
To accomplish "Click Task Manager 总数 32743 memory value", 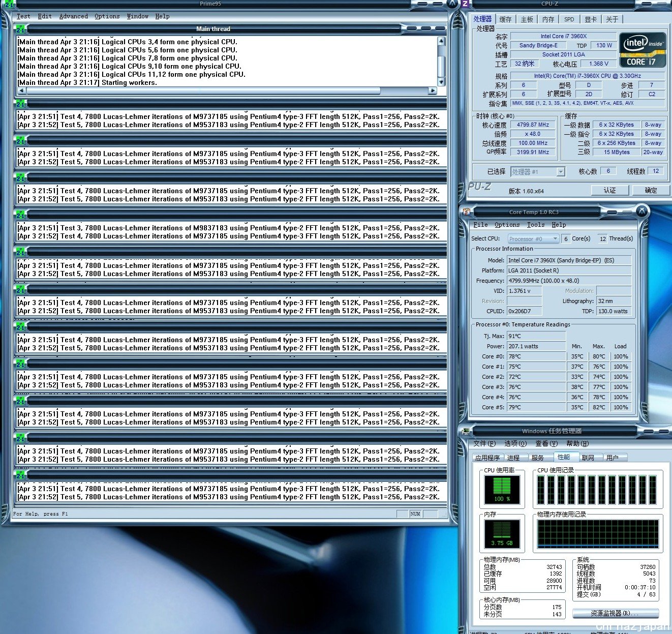I will tap(554, 567).
